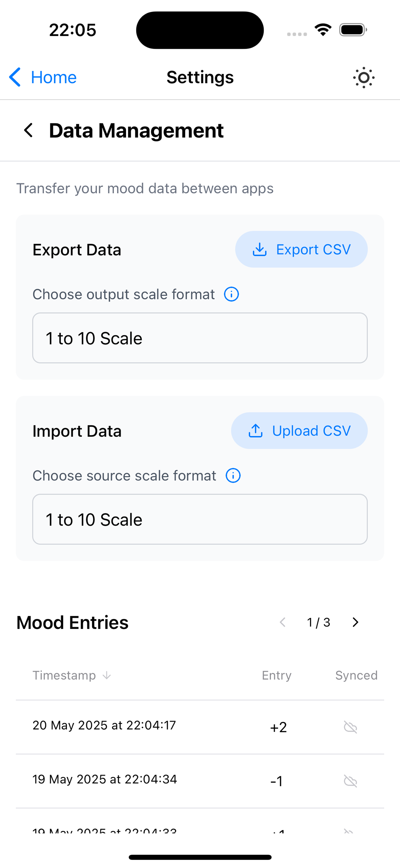Toggle the sun theme icon
400x868 pixels.
(x=364, y=77)
